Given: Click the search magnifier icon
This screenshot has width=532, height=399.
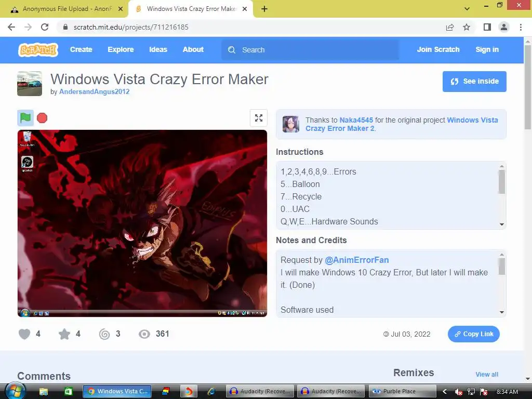Looking at the screenshot, I should (232, 50).
